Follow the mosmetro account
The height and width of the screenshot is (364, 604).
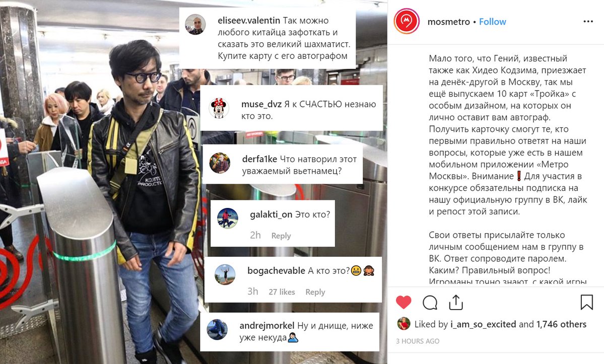pyautogui.click(x=492, y=22)
